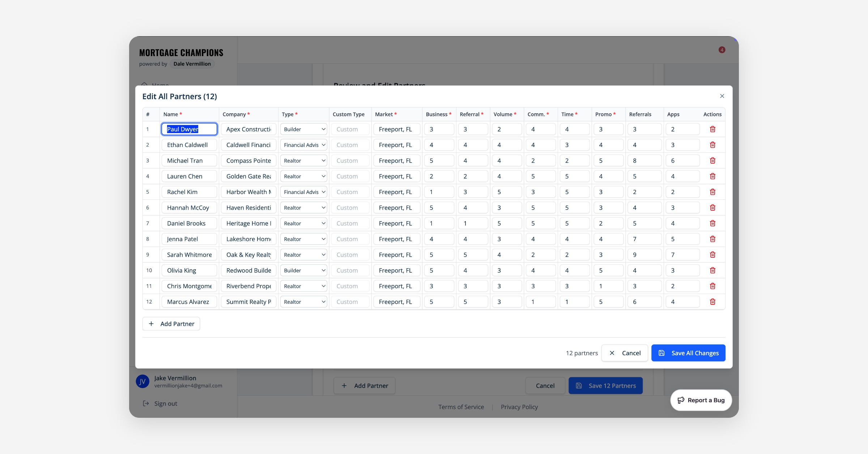
Task: Click trash icon for Marcus Alvarez
Action: point(712,302)
